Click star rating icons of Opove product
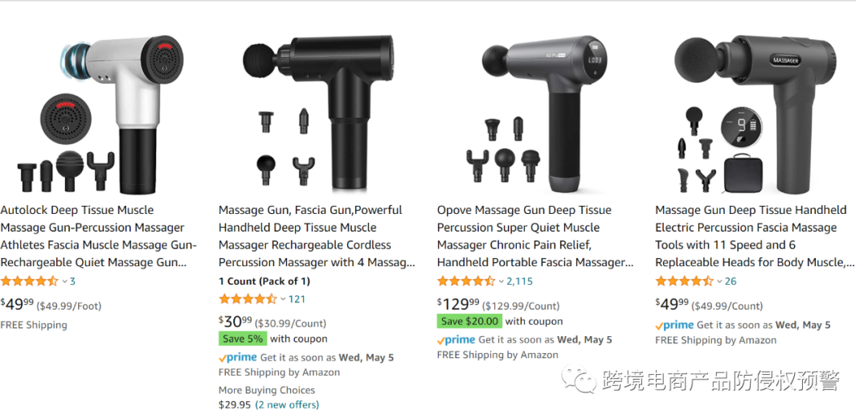The width and height of the screenshot is (868, 419). (466, 281)
